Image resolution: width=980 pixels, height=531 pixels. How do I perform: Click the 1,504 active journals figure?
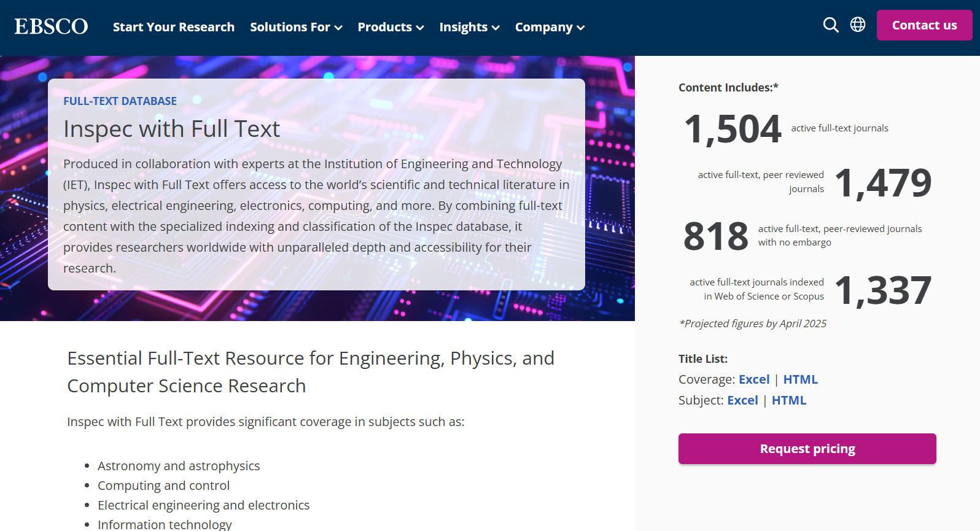coord(733,129)
